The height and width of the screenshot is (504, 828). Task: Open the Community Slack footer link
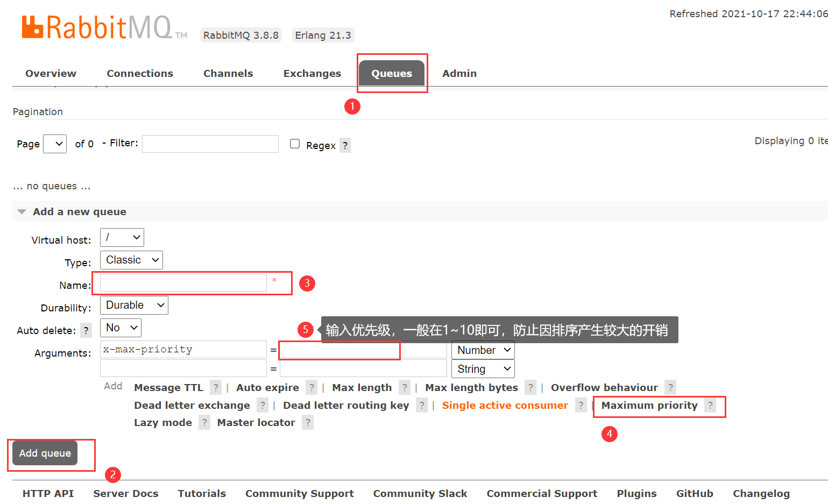[x=420, y=493]
